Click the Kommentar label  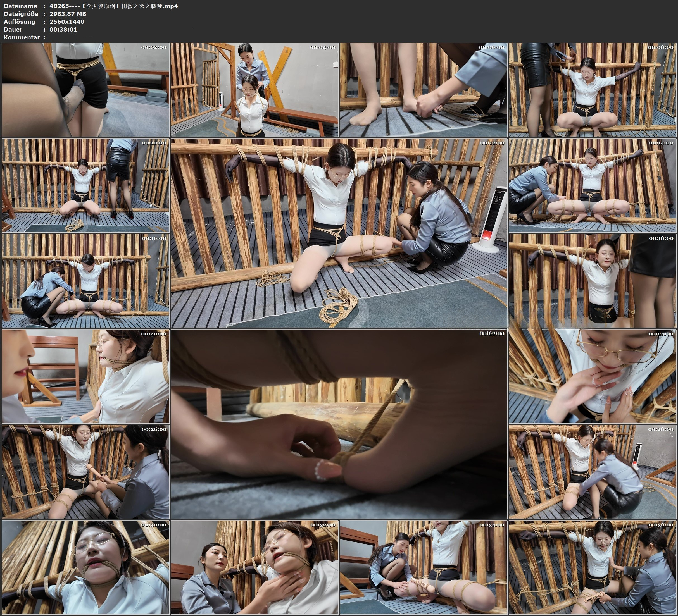[22, 37]
